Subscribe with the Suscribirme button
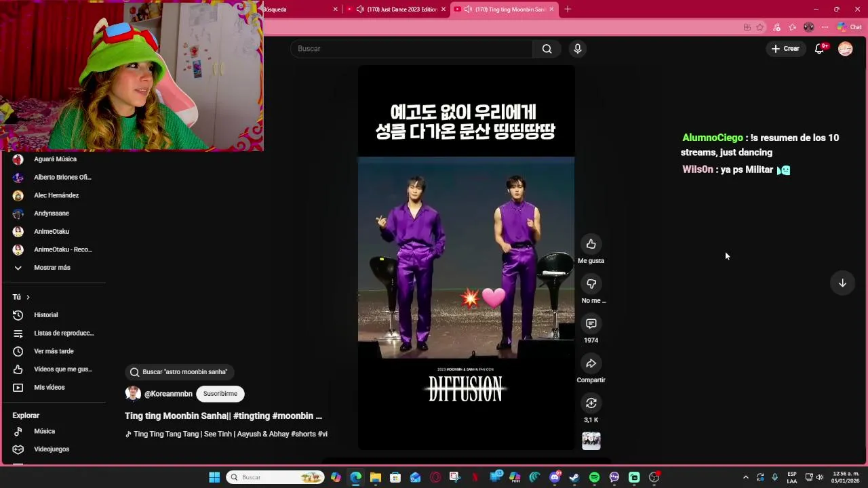Viewport: 868px width, 488px height. 220,394
